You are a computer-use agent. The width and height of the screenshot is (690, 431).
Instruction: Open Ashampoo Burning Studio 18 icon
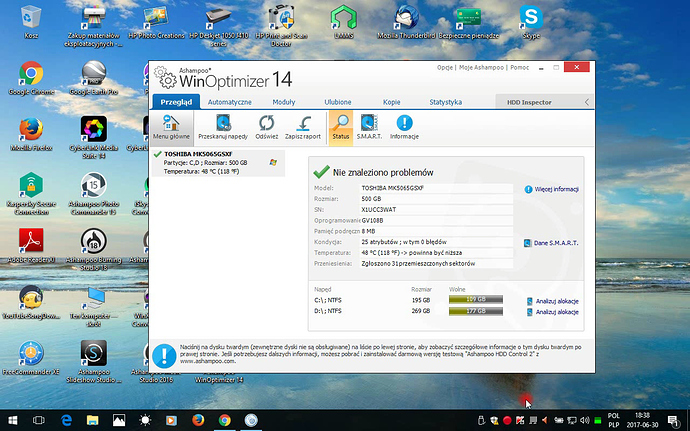click(93, 249)
